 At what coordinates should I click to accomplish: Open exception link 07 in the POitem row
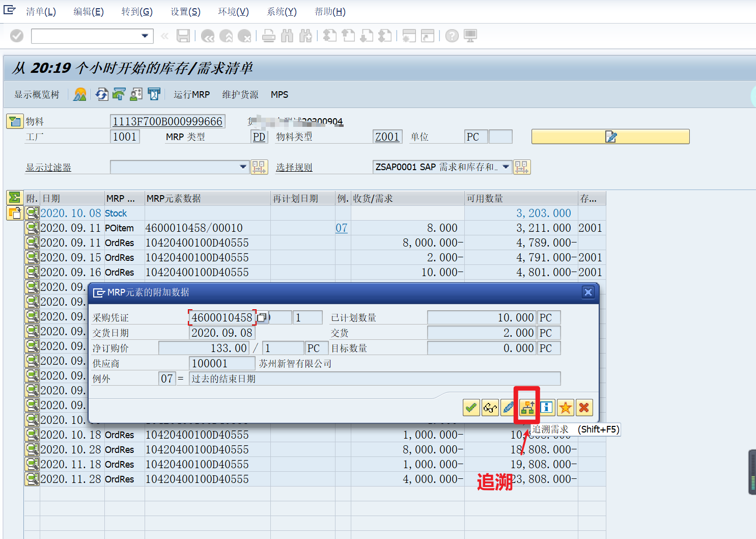tap(342, 228)
